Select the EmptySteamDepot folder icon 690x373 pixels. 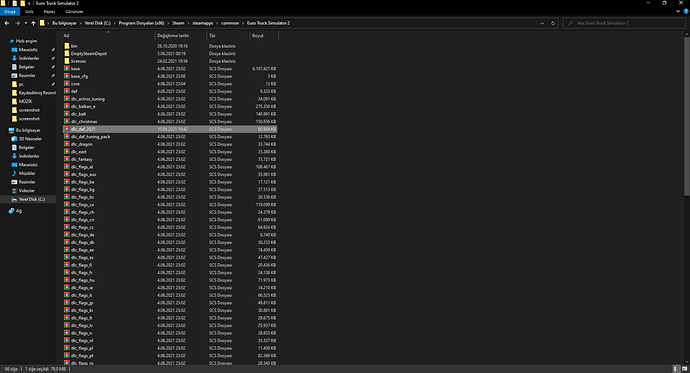tap(67, 53)
